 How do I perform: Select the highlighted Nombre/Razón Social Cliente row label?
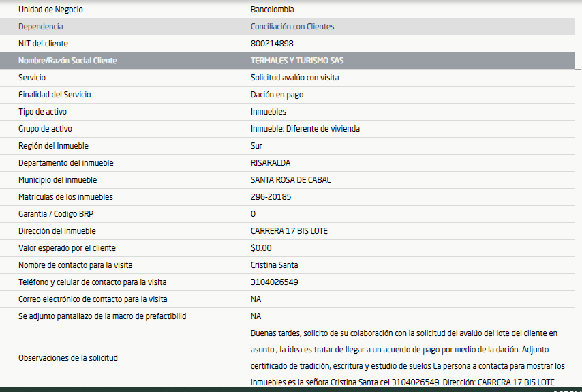tap(67, 61)
